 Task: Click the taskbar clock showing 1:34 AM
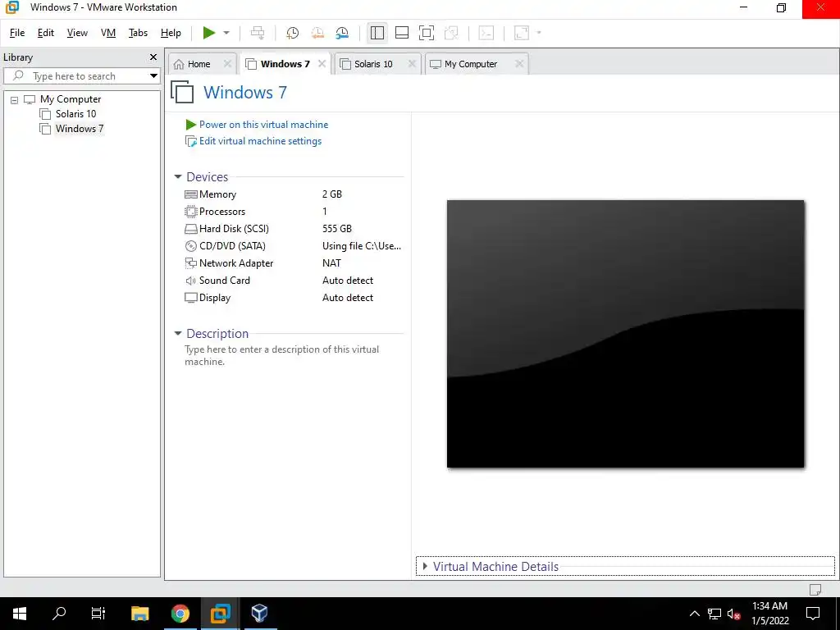[769, 614]
